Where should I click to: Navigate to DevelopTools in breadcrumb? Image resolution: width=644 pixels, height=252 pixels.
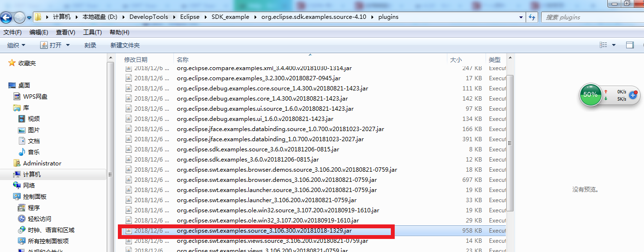pyautogui.click(x=149, y=17)
